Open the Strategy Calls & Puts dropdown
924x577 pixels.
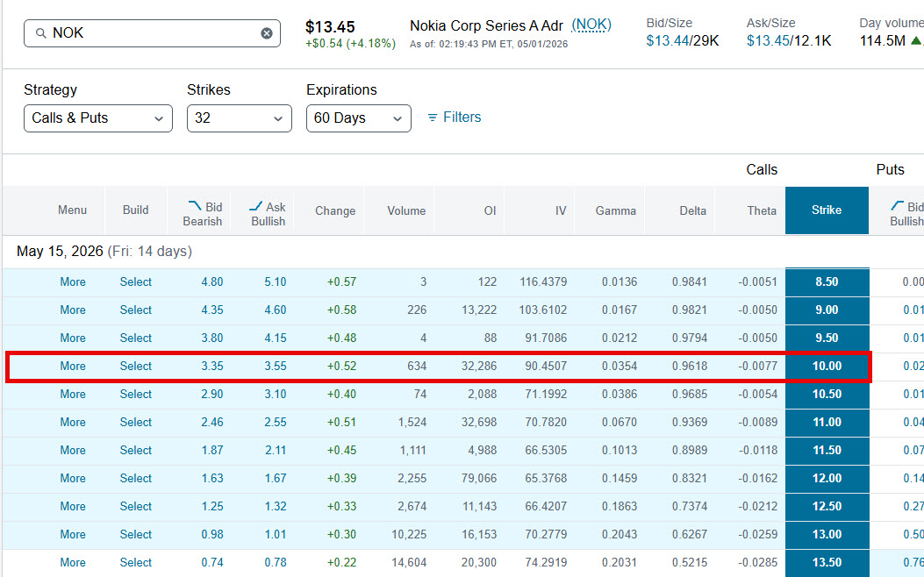pos(97,118)
